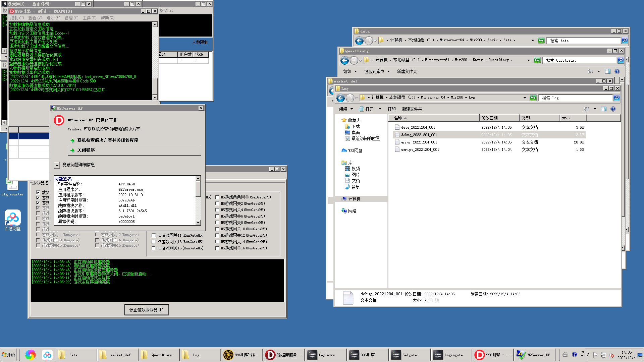Switch to 数据库服务 taskbar item
Viewport: 644px width, 362px height.
(x=284, y=355)
